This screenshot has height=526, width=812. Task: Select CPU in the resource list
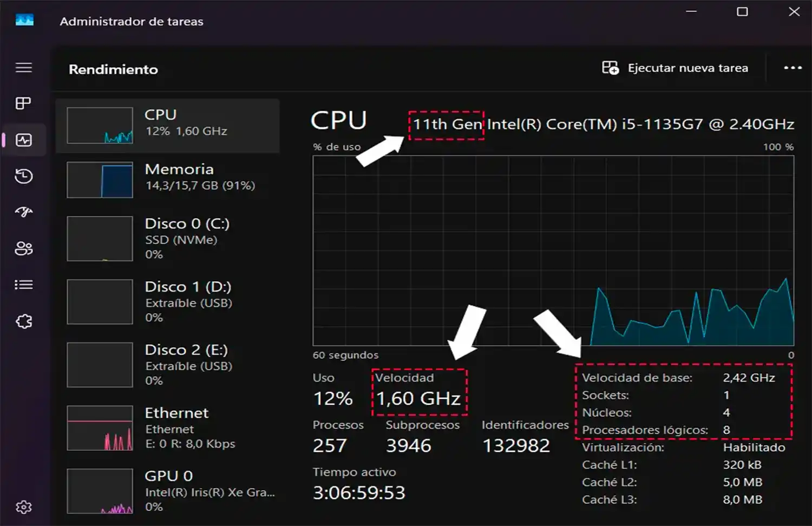click(x=168, y=126)
